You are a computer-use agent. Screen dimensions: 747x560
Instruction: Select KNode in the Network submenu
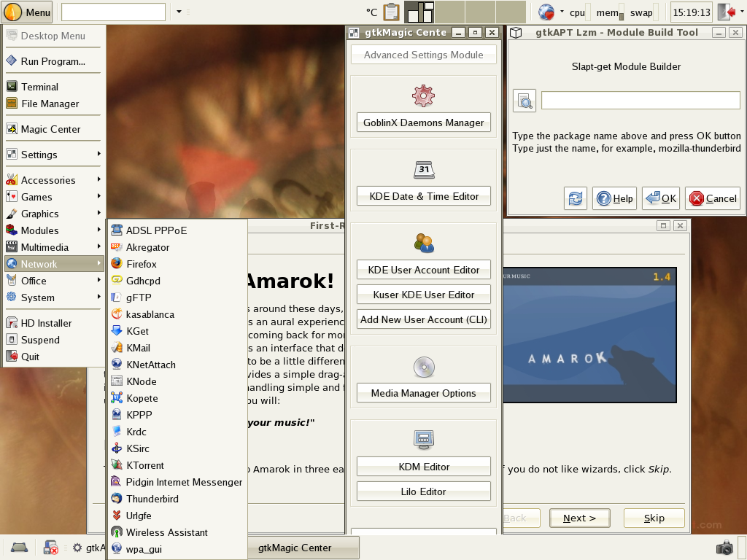177,381
